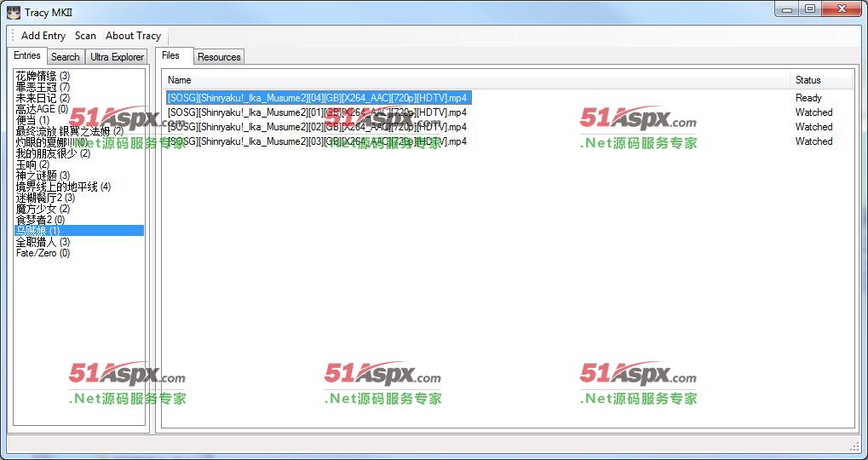This screenshot has height=460, width=868.
Task: Open About Tracy
Action: pyautogui.click(x=133, y=36)
